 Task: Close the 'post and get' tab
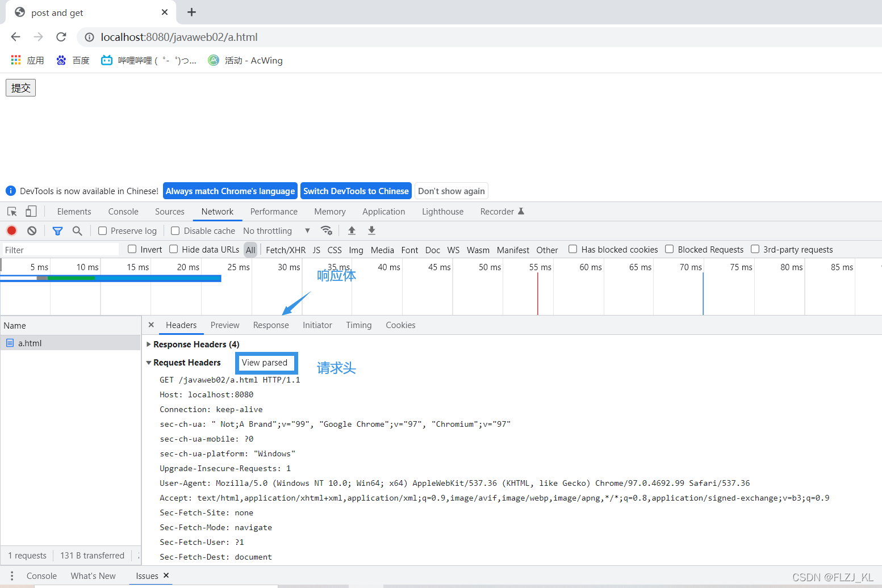tap(165, 12)
